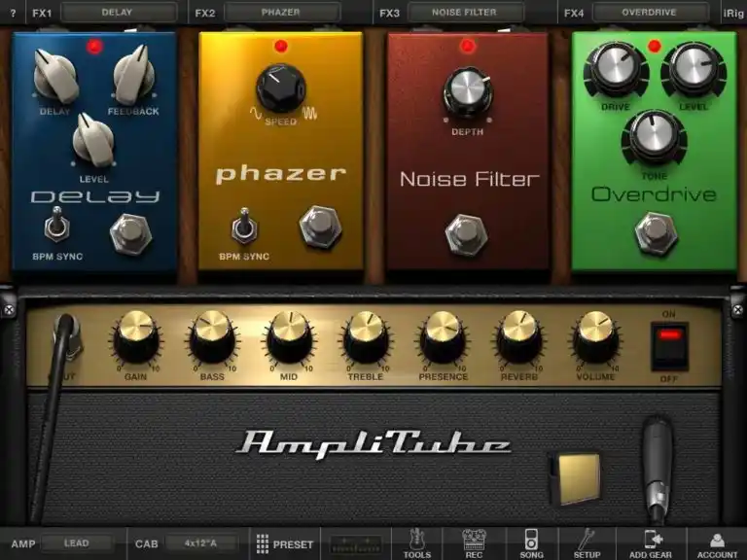Click the amp Gain knob

pos(136,337)
